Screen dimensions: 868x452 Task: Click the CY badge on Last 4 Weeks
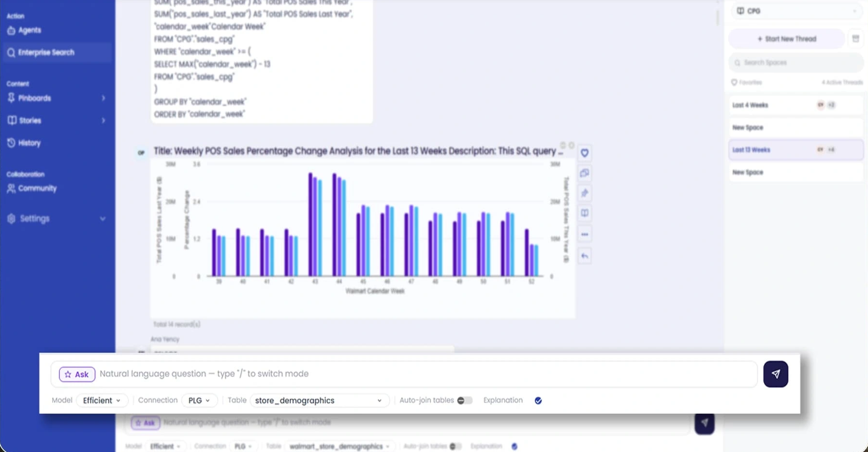(x=821, y=105)
